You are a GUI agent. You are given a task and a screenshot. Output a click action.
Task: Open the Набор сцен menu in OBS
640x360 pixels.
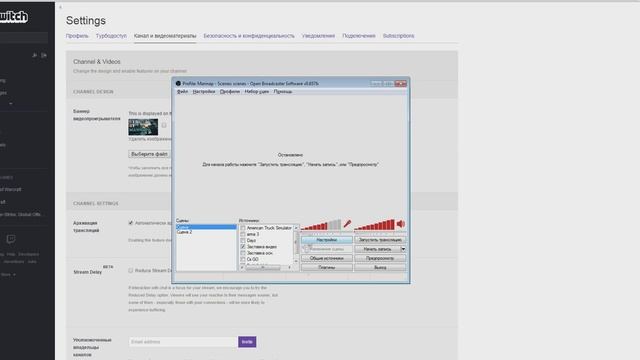[x=257, y=91]
